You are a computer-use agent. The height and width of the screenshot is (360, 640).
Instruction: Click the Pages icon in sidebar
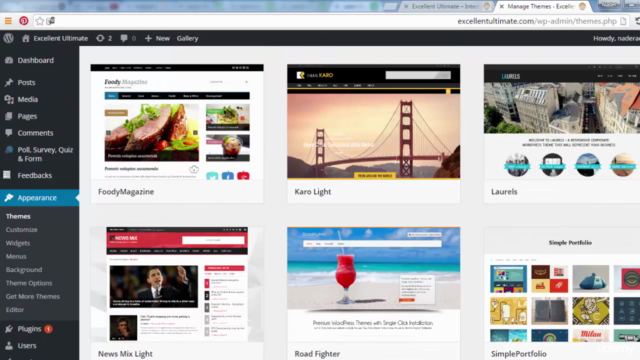point(9,116)
